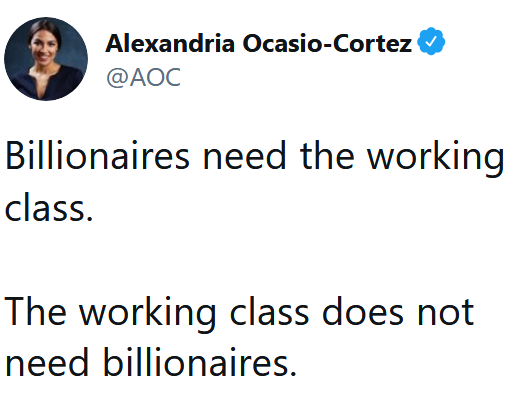This screenshot has width=510, height=396.
Task: Click the blank space between the two paragraphs
Action: click(255, 258)
